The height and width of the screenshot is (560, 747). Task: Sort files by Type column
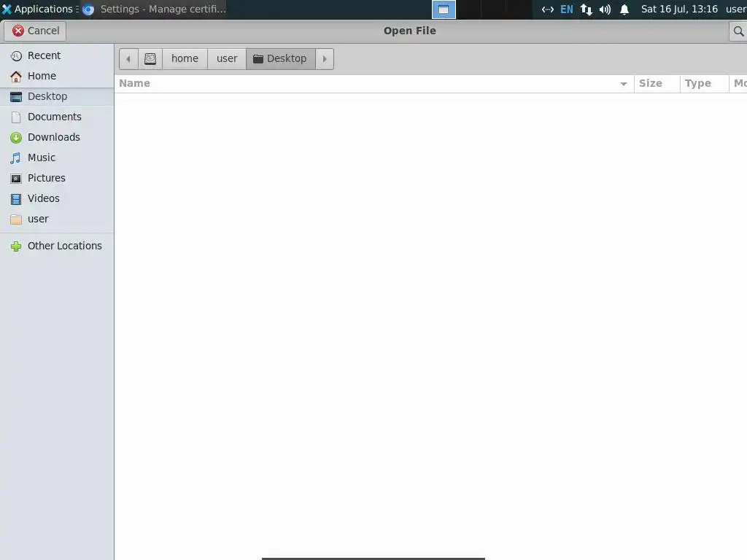[704, 84]
